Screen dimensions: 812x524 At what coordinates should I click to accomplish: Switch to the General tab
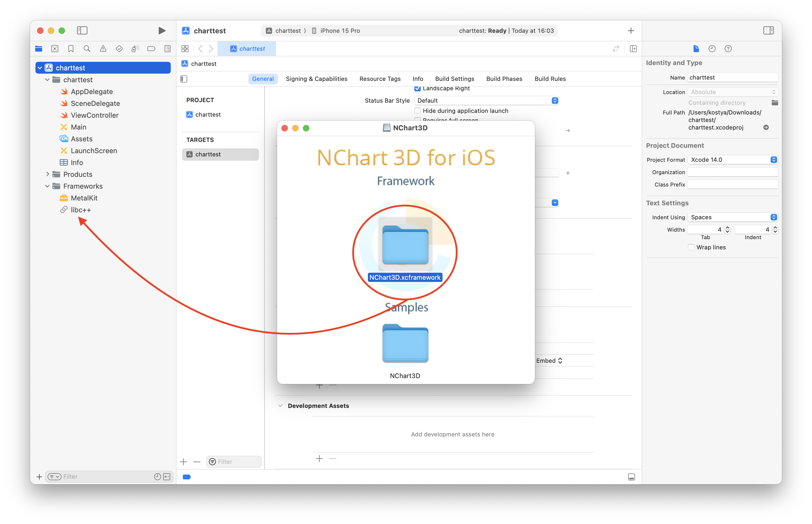[263, 79]
